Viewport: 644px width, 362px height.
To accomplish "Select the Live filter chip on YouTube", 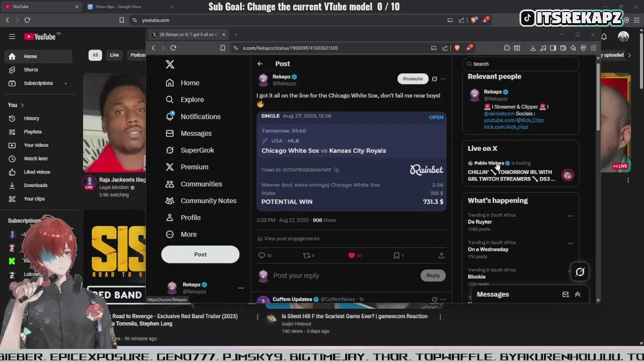I will tap(114, 55).
